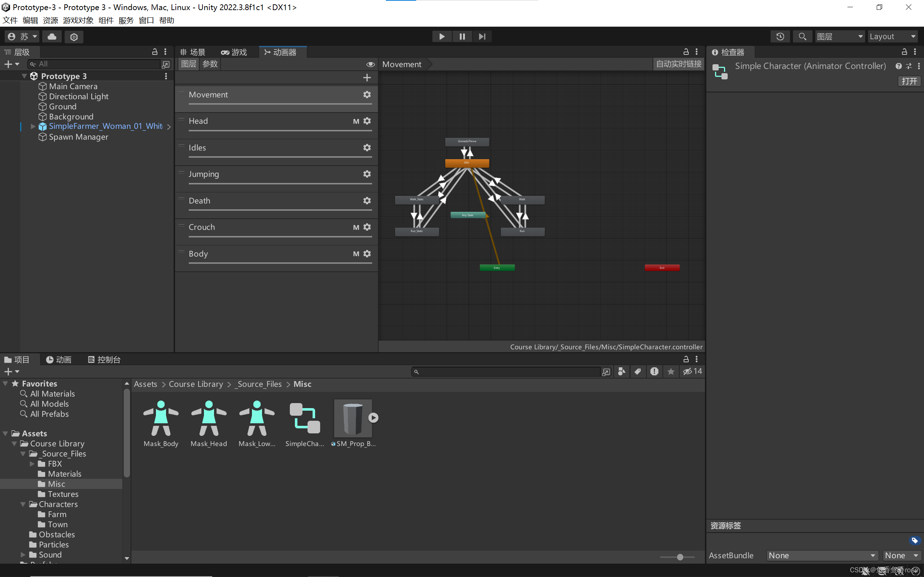The width and height of the screenshot is (924, 577).
Task: Toggle hidden packages visibility count
Action: 692,371
